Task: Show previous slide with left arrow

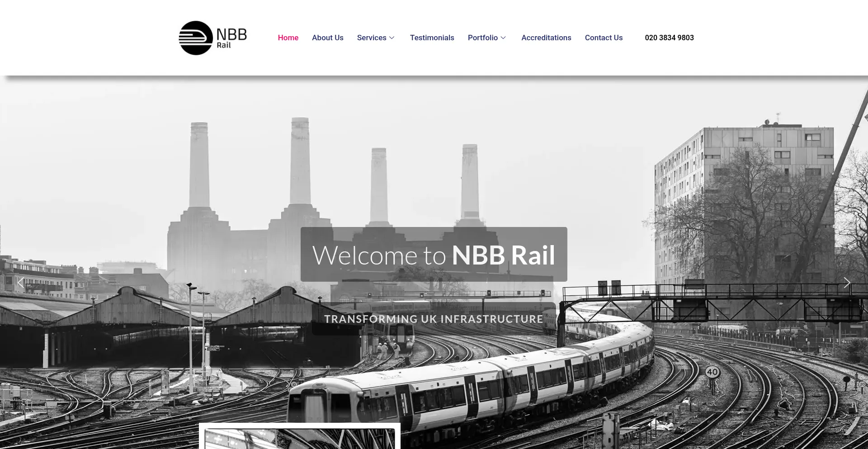Action: point(20,283)
